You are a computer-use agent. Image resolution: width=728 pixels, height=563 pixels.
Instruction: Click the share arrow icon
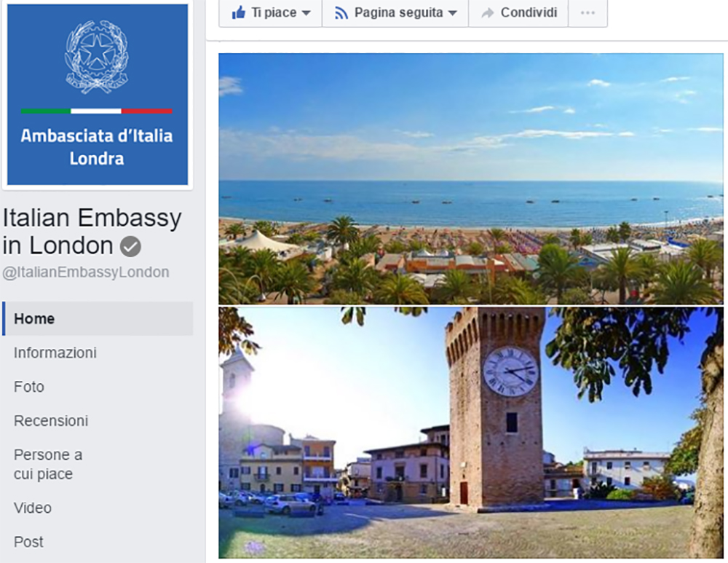[x=488, y=13]
